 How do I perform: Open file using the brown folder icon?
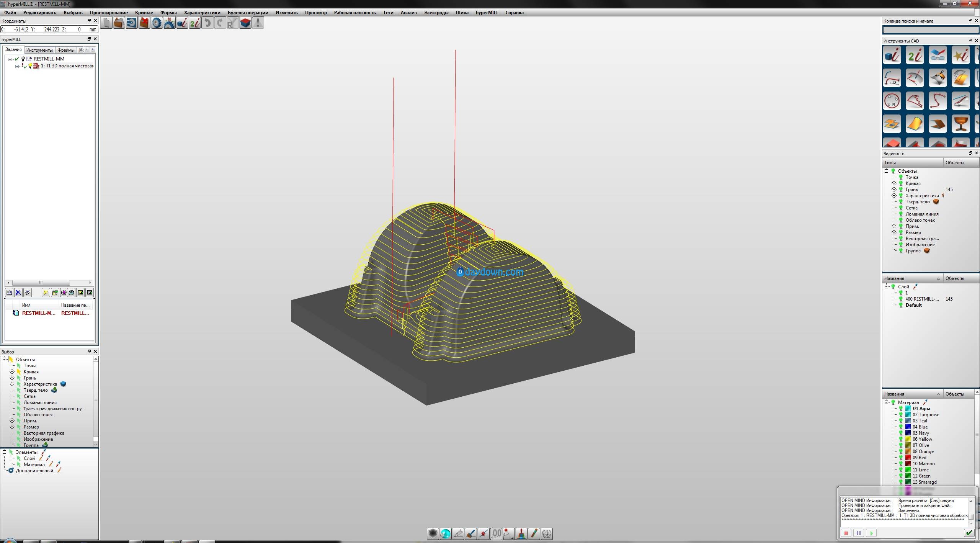pos(119,23)
